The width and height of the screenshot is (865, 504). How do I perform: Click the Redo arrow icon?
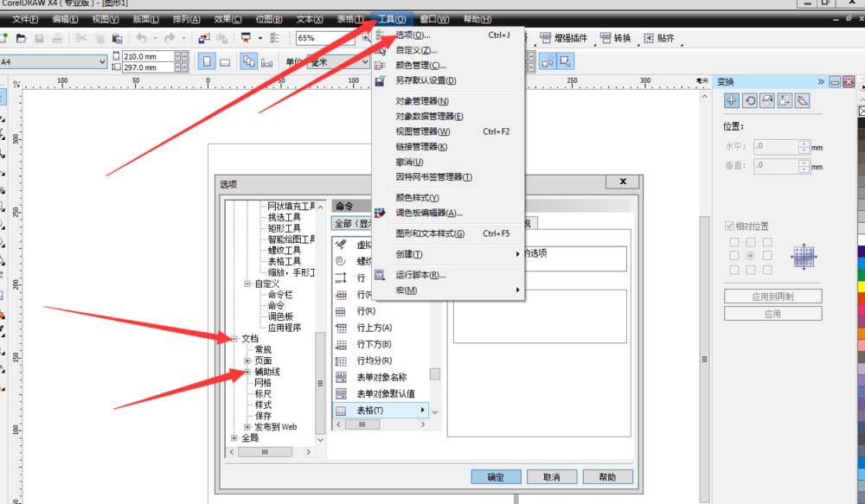(170, 38)
